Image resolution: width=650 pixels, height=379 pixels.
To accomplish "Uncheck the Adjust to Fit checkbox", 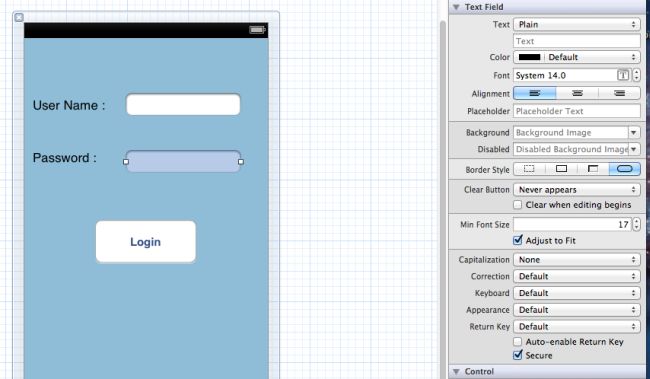I will tap(517, 240).
